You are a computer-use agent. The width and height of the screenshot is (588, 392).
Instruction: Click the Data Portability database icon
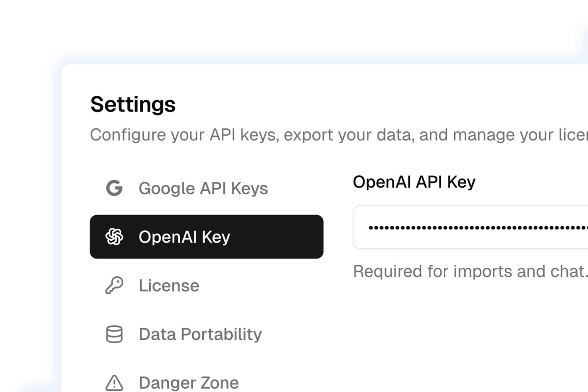click(114, 334)
